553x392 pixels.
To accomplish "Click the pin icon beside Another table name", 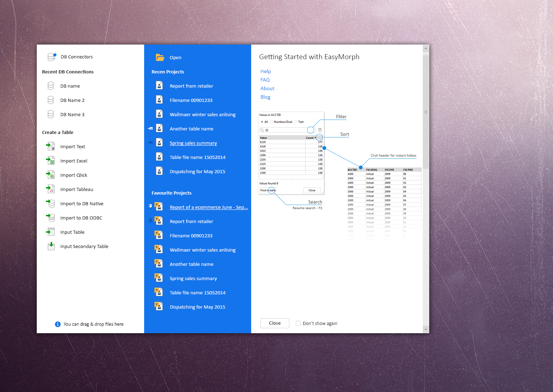I will pos(150,129).
